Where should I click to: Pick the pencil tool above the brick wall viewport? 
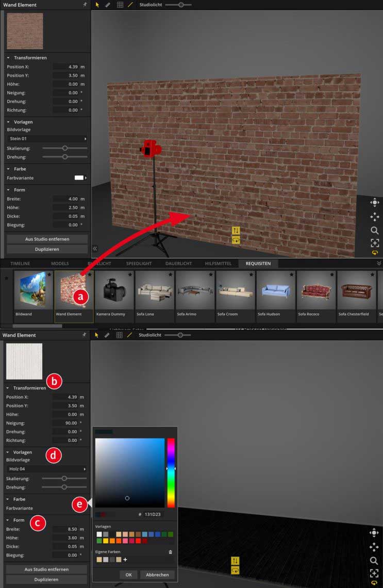pyautogui.click(x=108, y=5)
